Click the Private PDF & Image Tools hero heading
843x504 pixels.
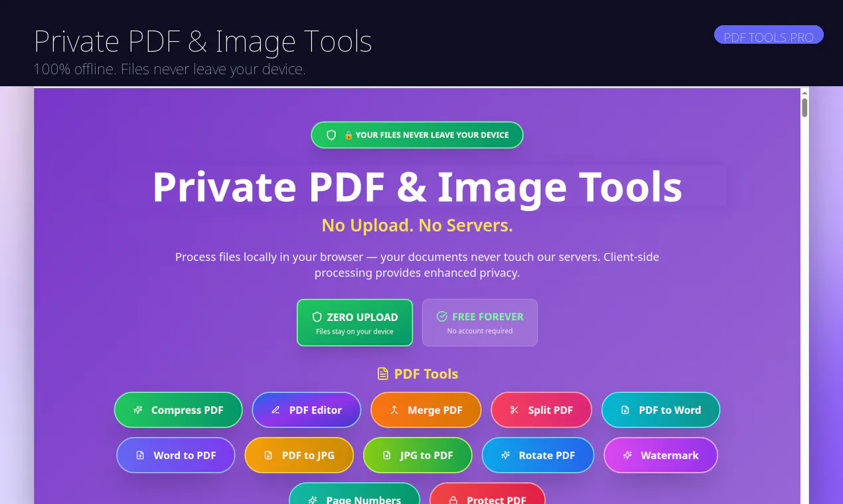(417, 186)
